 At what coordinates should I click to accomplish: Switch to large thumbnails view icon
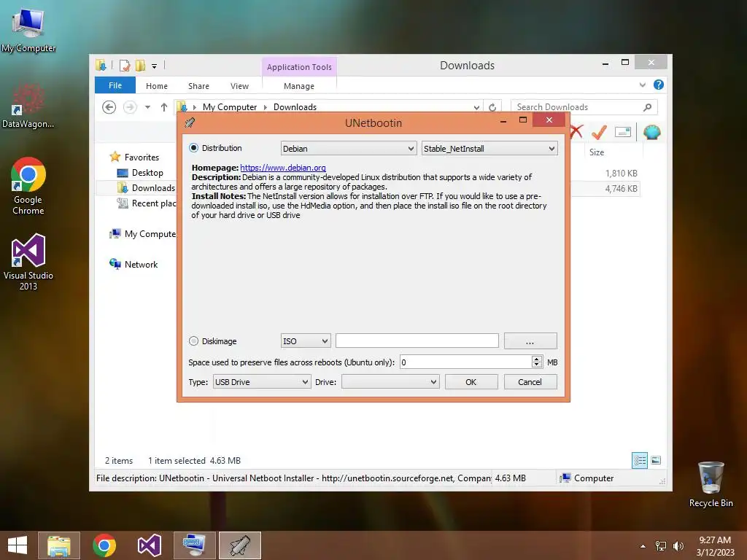(x=656, y=460)
